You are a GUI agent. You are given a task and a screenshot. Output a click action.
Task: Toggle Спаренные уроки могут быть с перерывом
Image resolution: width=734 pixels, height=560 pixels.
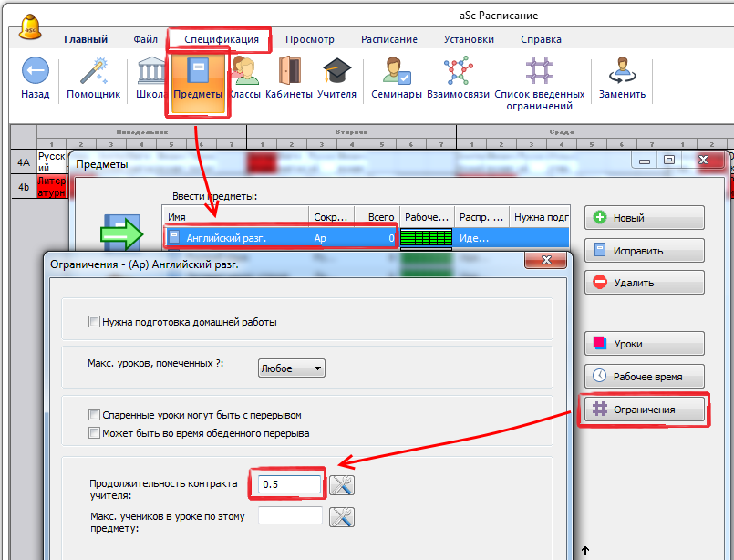95,415
